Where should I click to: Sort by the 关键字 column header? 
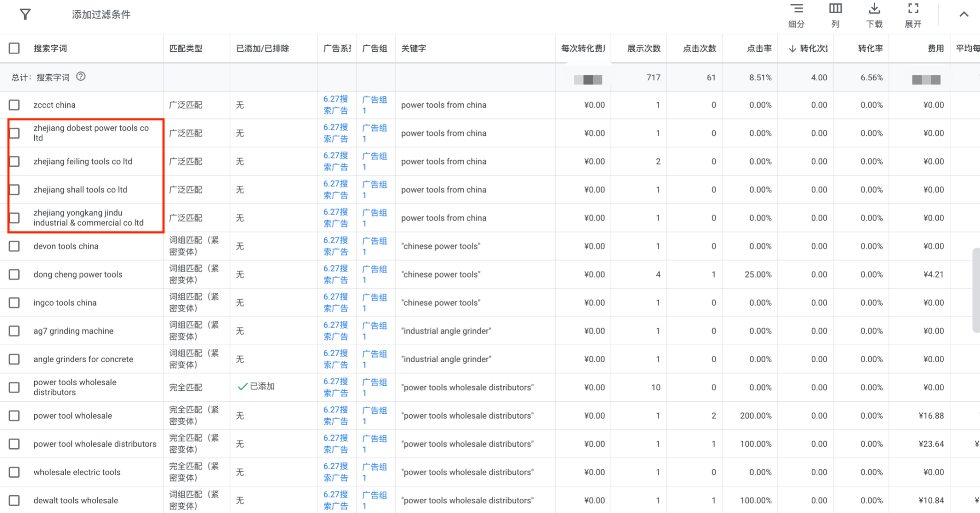click(413, 48)
